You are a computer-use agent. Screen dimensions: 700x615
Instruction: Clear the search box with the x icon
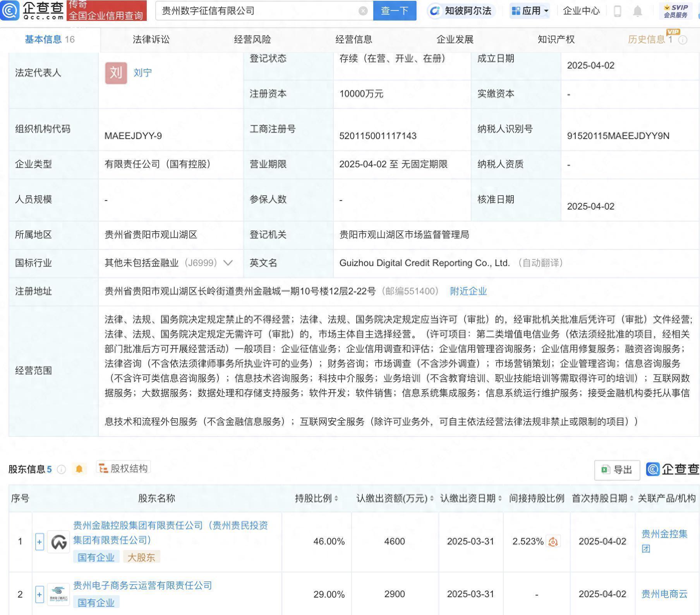pos(362,10)
